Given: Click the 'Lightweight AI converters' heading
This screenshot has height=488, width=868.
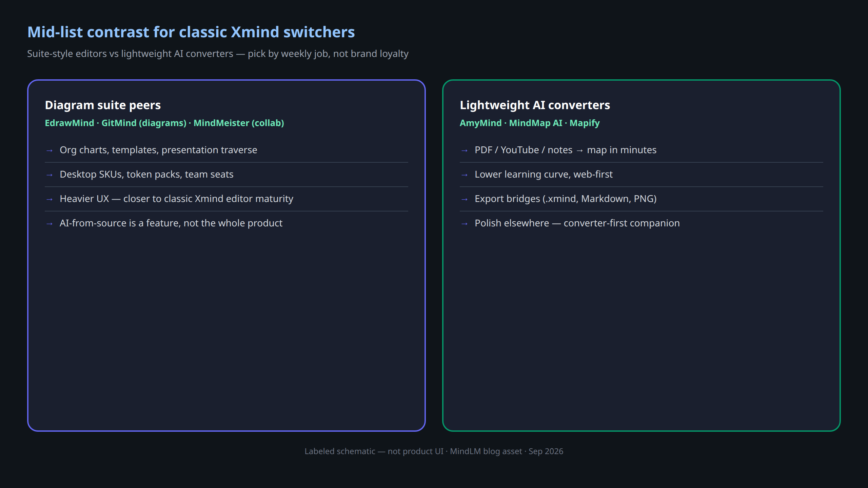Looking at the screenshot, I should (535, 105).
